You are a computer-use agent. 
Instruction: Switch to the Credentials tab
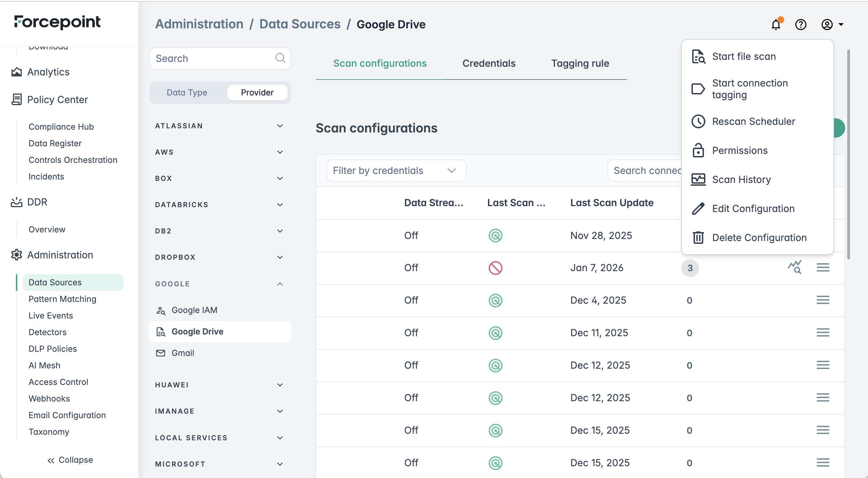(x=489, y=63)
